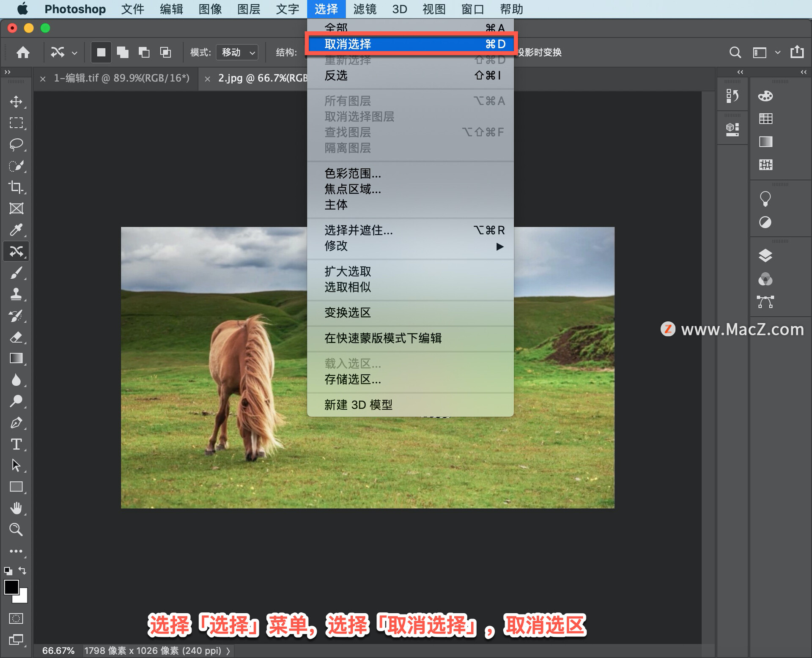
Task: Open the Search icon in options bar
Action: (x=735, y=52)
